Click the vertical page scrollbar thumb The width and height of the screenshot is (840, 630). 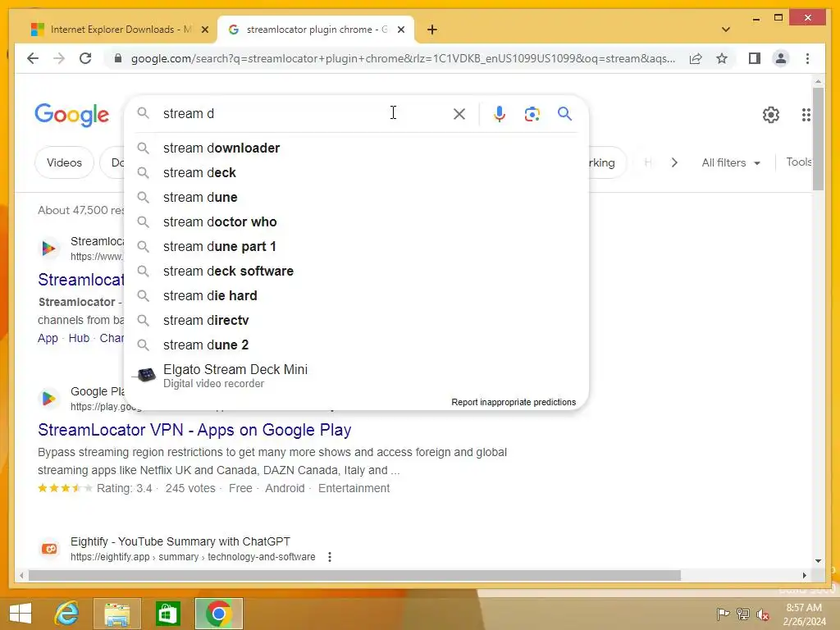pyautogui.click(x=818, y=139)
